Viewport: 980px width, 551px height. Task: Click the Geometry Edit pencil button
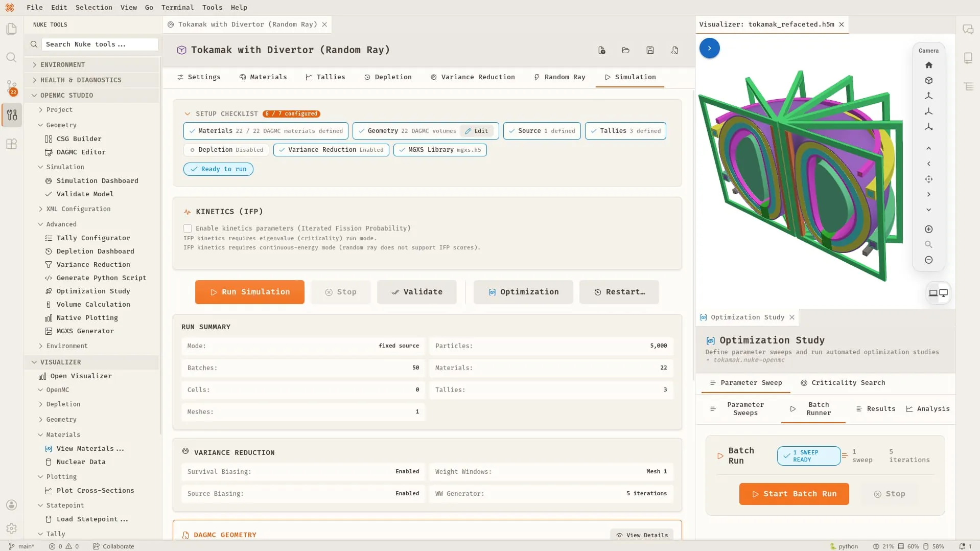[x=477, y=131]
